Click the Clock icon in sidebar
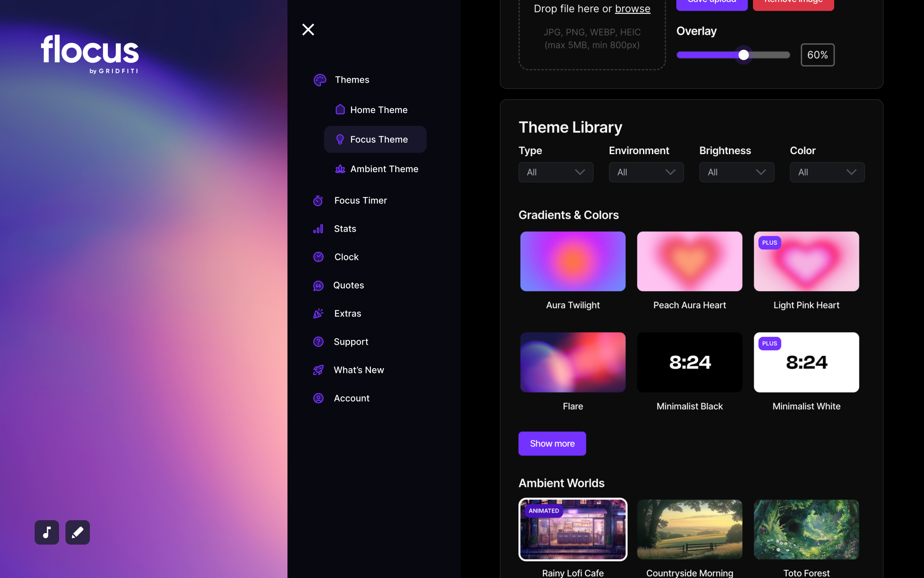This screenshot has height=578, width=924. pyautogui.click(x=318, y=257)
